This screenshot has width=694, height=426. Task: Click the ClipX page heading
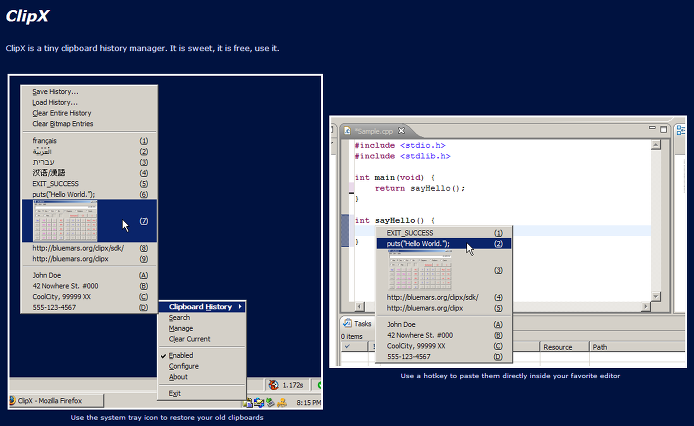[27, 16]
